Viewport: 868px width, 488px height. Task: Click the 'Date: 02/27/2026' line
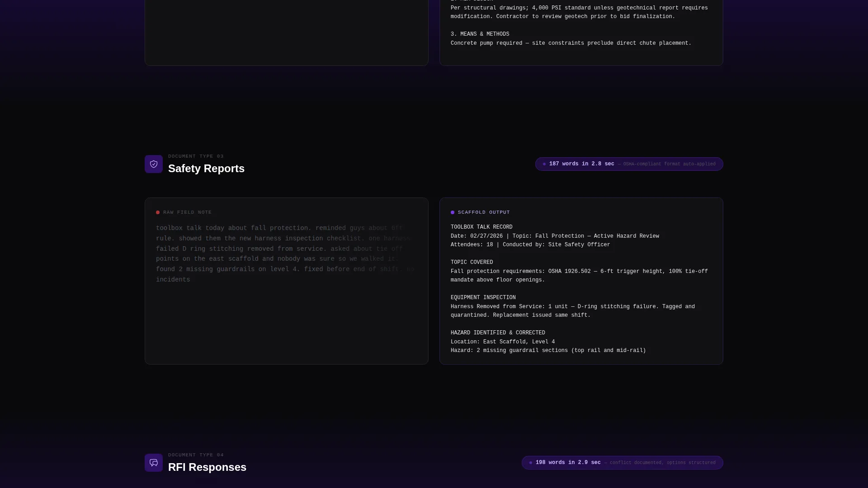pos(555,236)
